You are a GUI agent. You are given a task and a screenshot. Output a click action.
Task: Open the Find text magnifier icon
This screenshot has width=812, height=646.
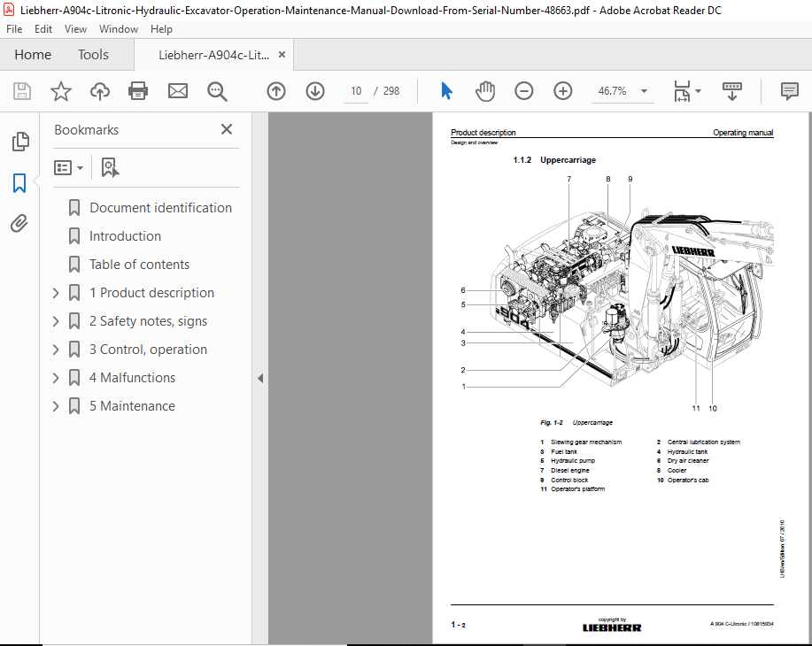(217, 92)
